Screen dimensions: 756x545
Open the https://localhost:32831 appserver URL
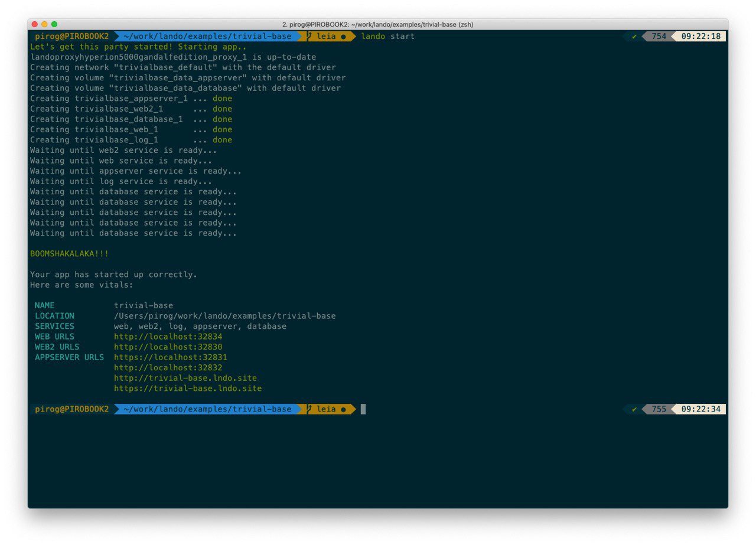click(x=171, y=357)
